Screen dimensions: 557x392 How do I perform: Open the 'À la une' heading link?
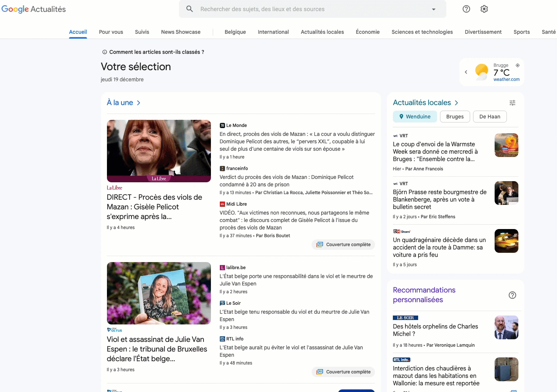coord(120,102)
